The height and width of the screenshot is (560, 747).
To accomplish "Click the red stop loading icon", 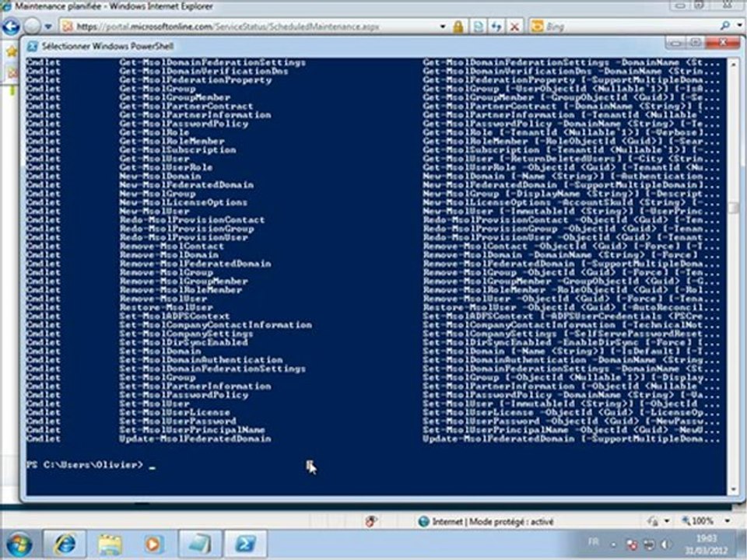I will (514, 26).
